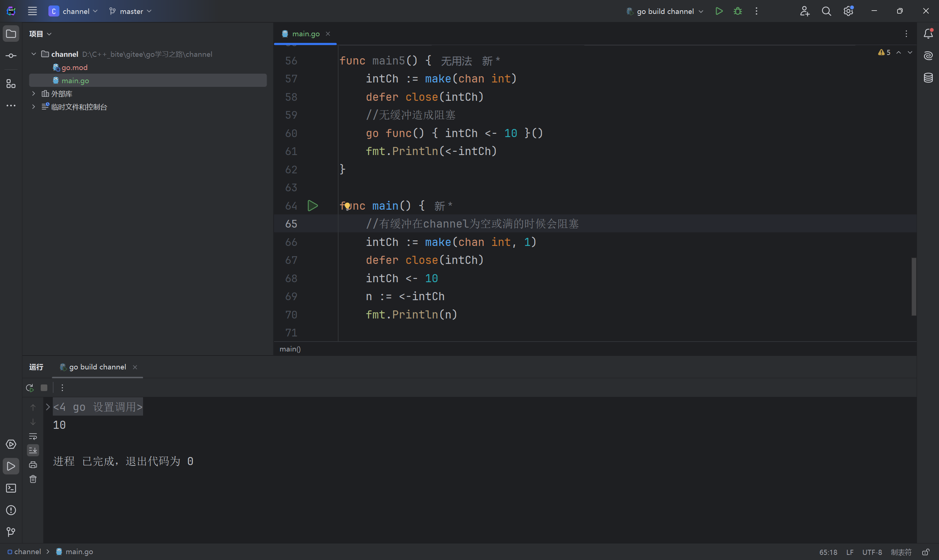The image size is (939, 560).
Task: Close the go build channel run tab
Action: tap(135, 367)
